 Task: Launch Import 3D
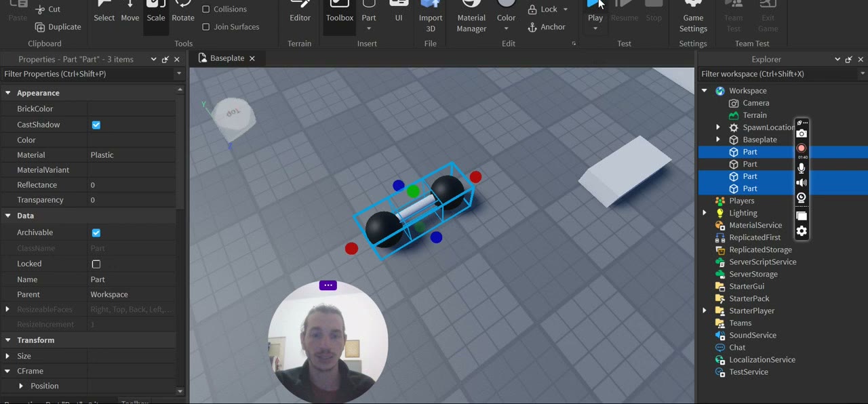click(431, 18)
